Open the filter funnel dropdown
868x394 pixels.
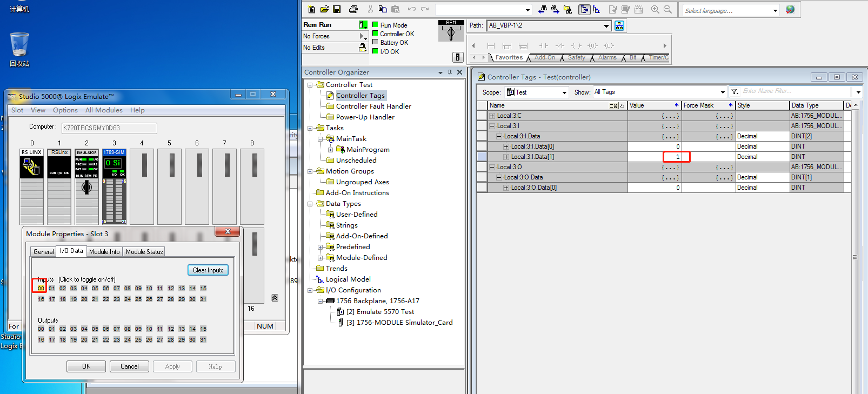coord(735,92)
